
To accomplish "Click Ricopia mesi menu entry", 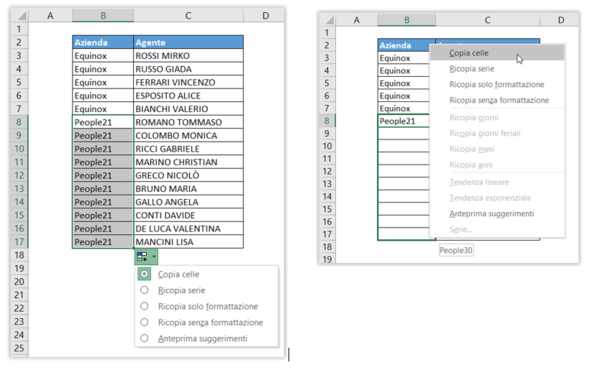I will [497, 149].
